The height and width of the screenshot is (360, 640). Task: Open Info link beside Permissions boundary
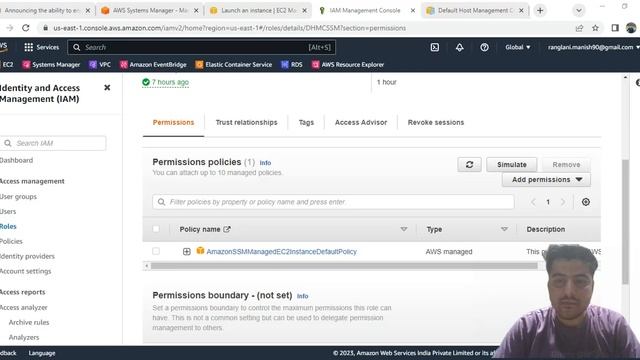302,296
